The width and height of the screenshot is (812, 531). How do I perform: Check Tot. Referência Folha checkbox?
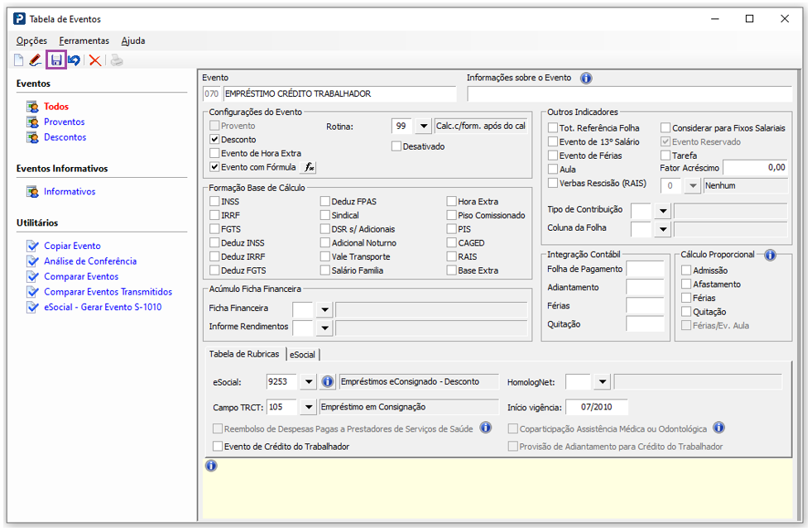pyautogui.click(x=553, y=128)
